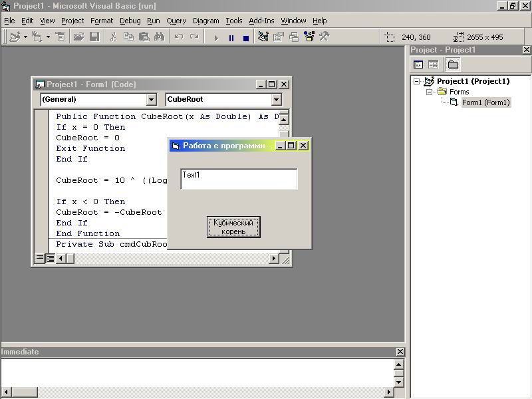
Task: Click code window horizontal scroll-left arrow
Action: coord(61,259)
